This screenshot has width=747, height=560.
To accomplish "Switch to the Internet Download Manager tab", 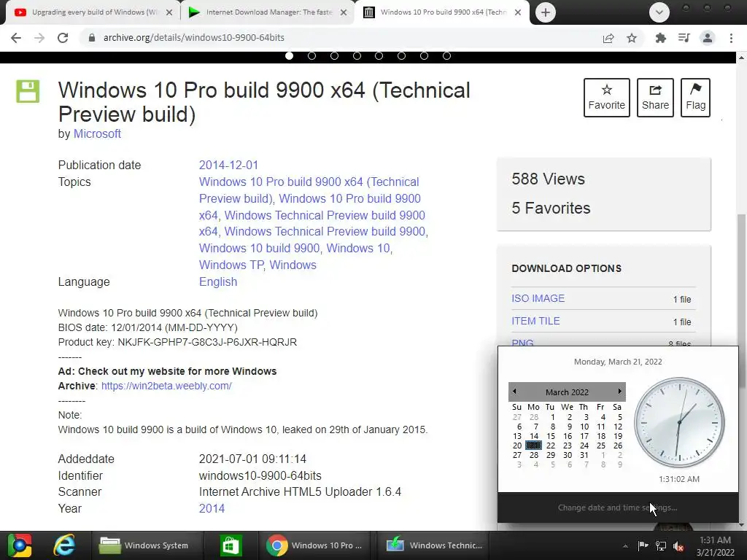I will pyautogui.click(x=268, y=12).
